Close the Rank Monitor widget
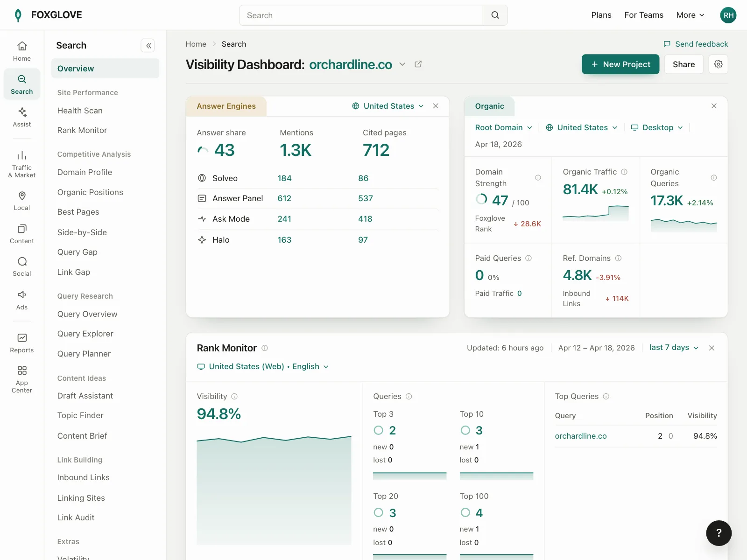Image resolution: width=747 pixels, height=560 pixels. (712, 348)
